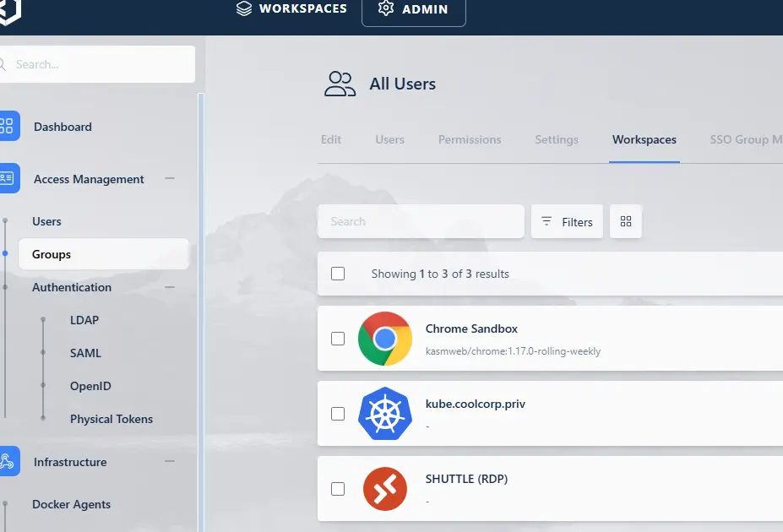The image size is (783, 532).
Task: Switch to grid view layout icon
Action: click(x=626, y=221)
